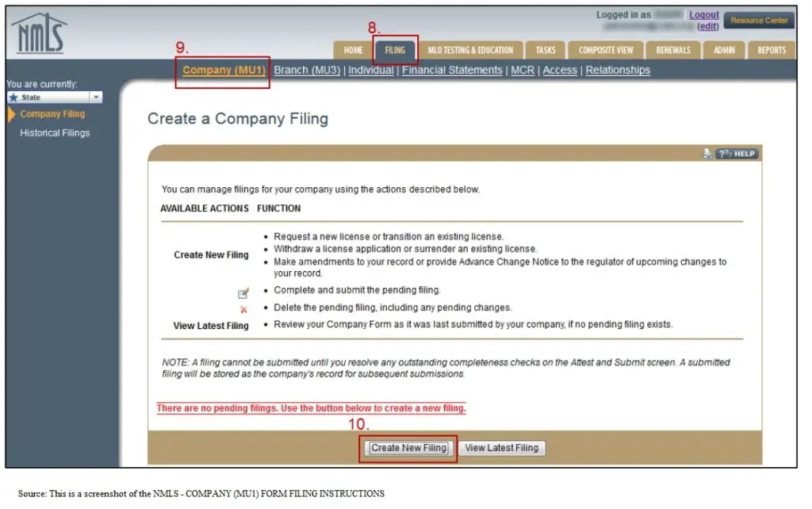
Task: Click the Logout link
Action: point(704,15)
